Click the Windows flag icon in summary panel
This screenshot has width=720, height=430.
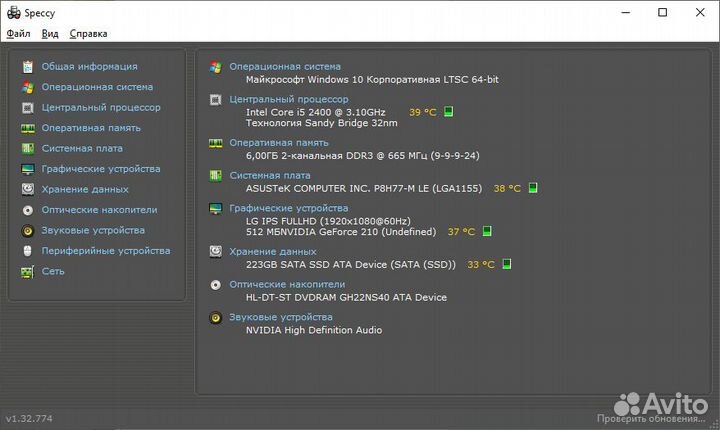point(215,67)
